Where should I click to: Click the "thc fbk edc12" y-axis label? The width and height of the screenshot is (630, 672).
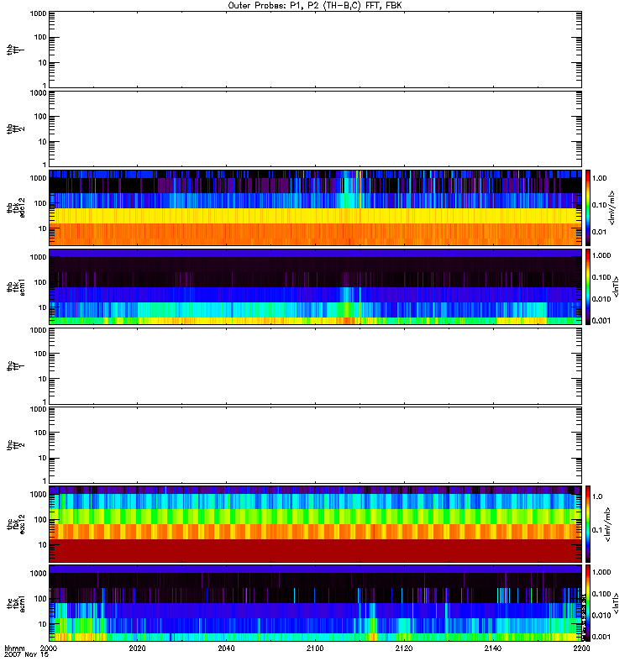point(16,524)
